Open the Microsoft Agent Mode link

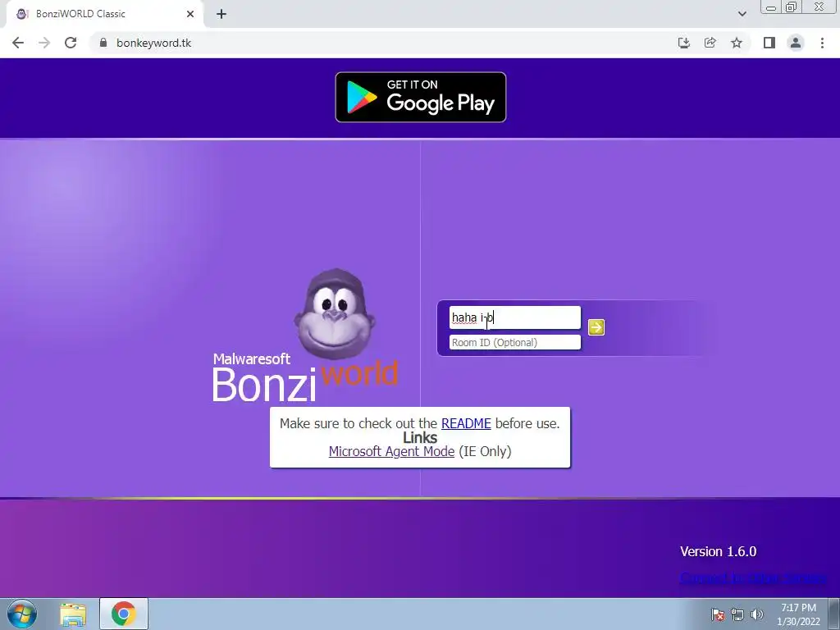[x=391, y=451]
